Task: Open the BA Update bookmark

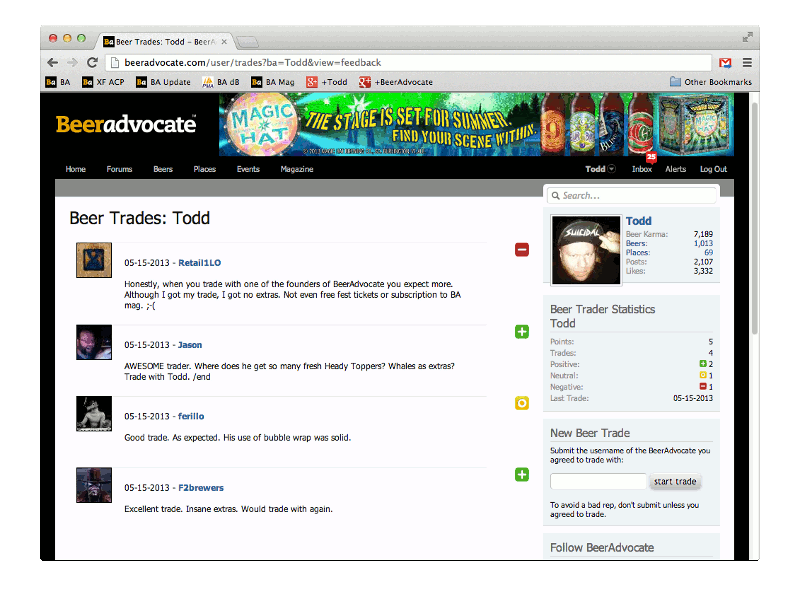Action: pos(163,82)
